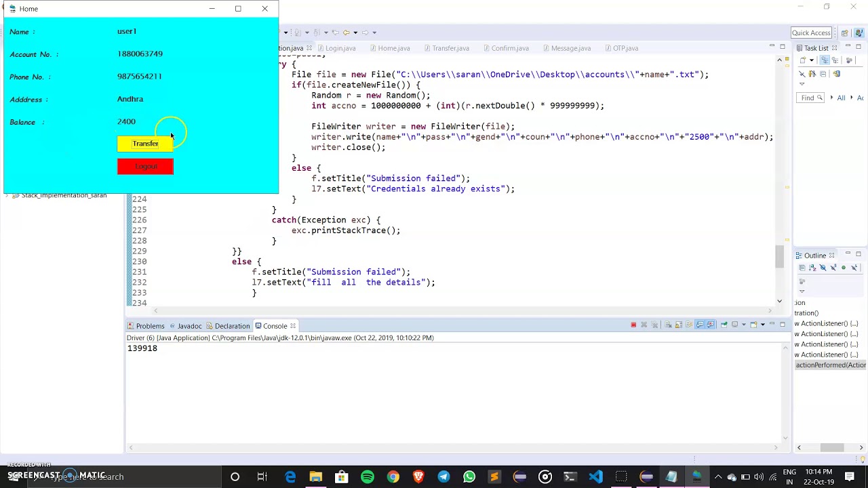Clear Console icon
The width and height of the screenshot is (868, 488).
coord(668,325)
